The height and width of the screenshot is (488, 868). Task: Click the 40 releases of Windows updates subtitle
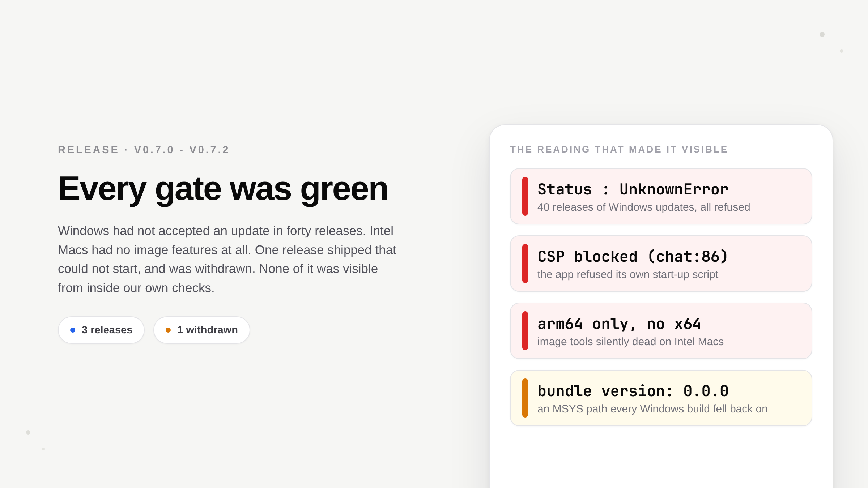click(x=644, y=207)
